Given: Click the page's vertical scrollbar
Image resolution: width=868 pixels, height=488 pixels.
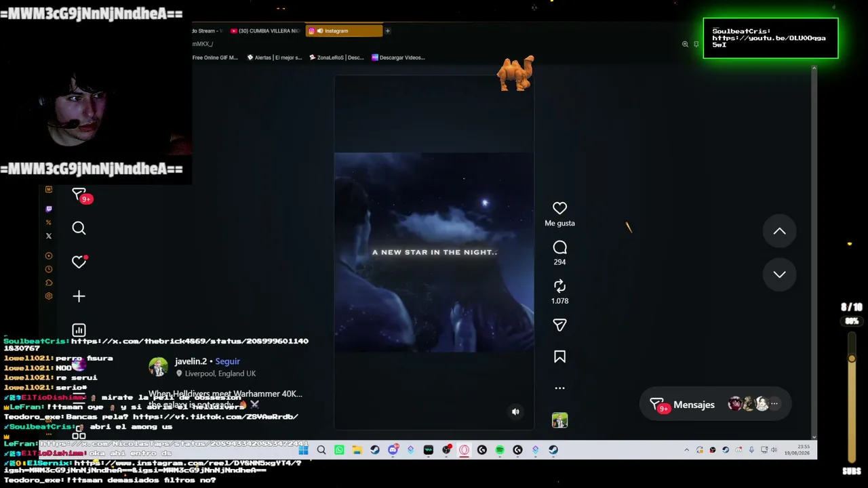Looking at the screenshot, I should coord(814,252).
